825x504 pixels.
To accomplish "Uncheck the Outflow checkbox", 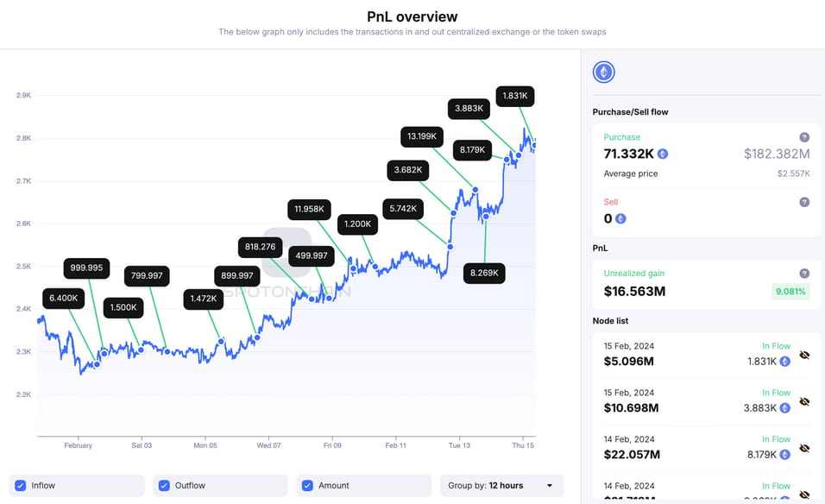I will click(x=164, y=486).
